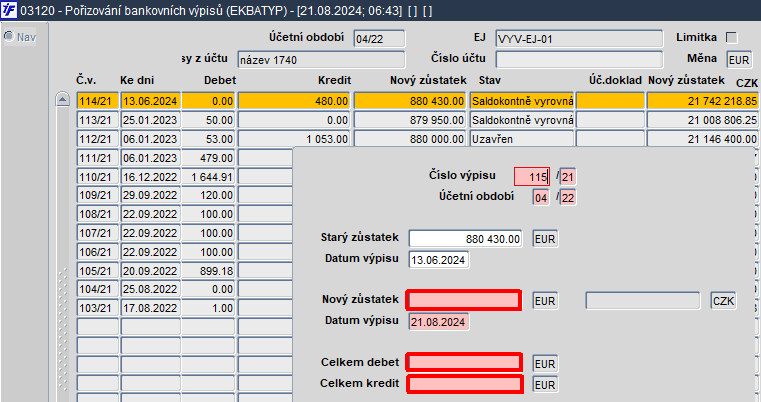Click EUR field beside Starý zůstatek

pos(545,239)
